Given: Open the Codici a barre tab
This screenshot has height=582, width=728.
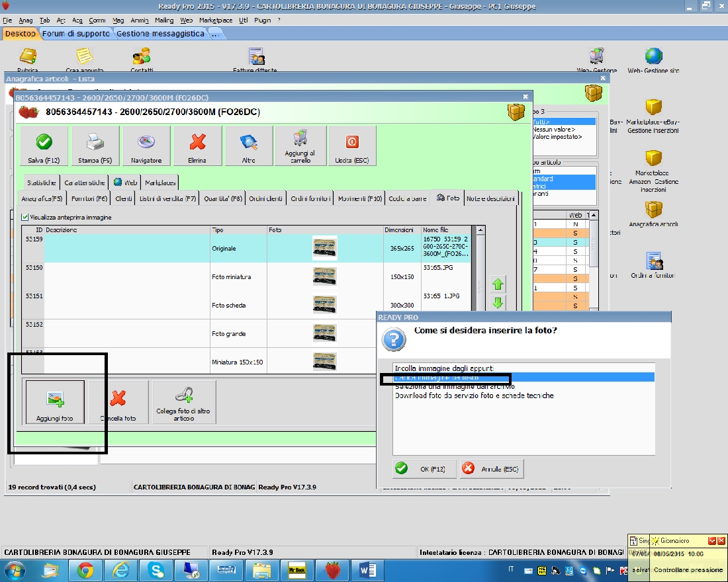Looking at the screenshot, I should (407, 198).
